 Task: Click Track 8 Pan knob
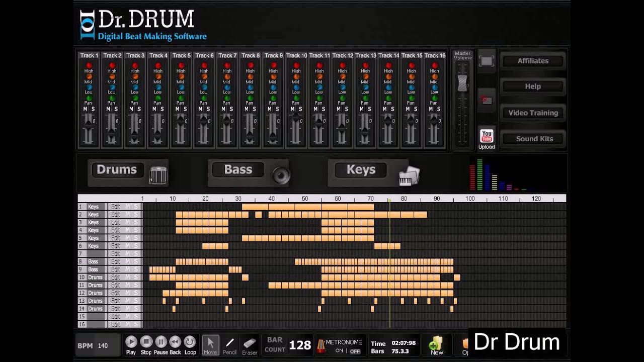(x=250, y=98)
